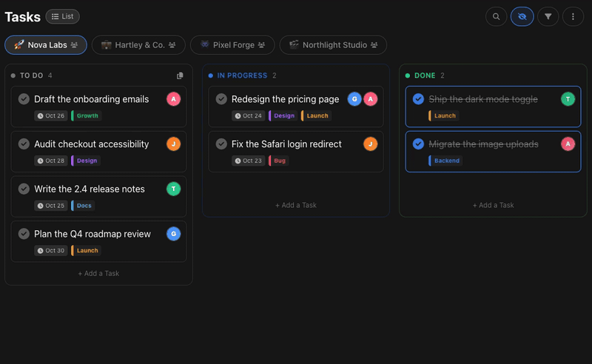Check off Audit checkout accessibility
Image resolution: width=592 pixels, height=364 pixels.
pyautogui.click(x=24, y=144)
